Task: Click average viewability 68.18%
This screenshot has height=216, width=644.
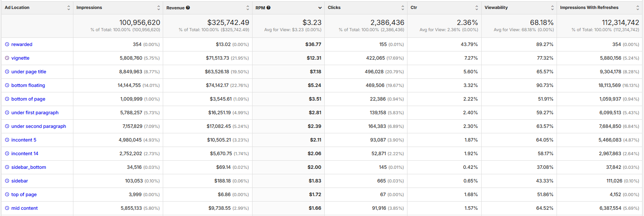Action: pos(542,23)
